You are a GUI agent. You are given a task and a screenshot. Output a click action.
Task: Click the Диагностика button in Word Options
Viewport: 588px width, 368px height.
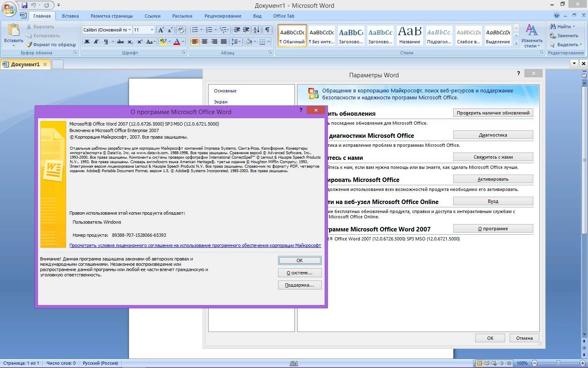click(493, 135)
